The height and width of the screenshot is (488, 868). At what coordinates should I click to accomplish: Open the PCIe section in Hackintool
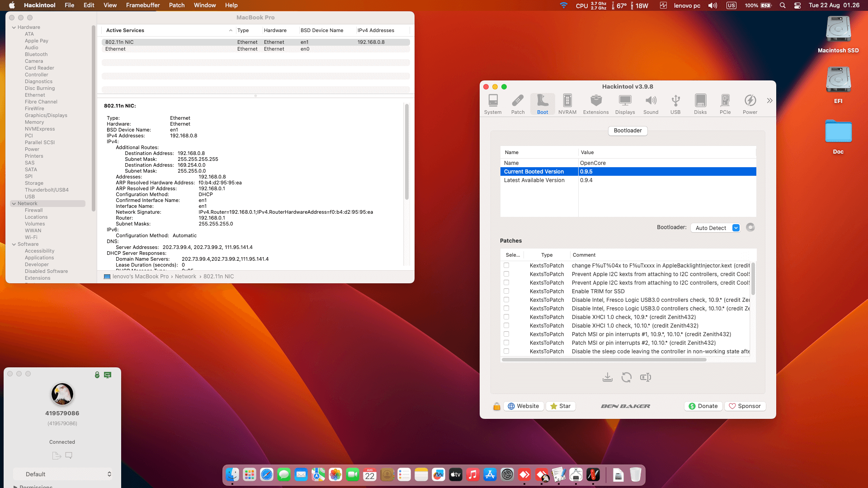click(725, 104)
